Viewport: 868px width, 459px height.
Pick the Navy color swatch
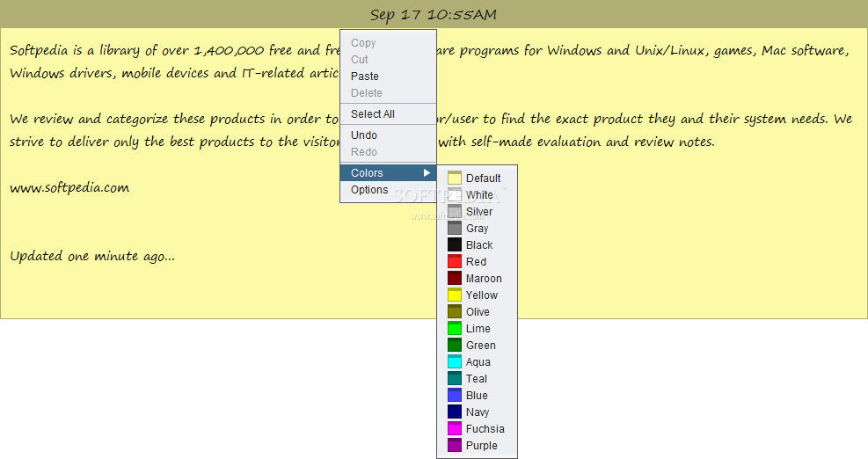pyautogui.click(x=455, y=412)
